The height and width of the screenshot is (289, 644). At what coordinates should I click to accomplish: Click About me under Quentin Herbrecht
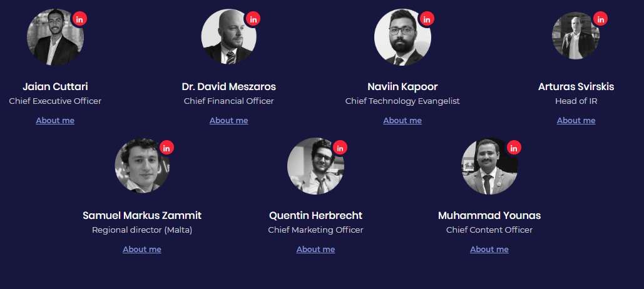(316, 249)
